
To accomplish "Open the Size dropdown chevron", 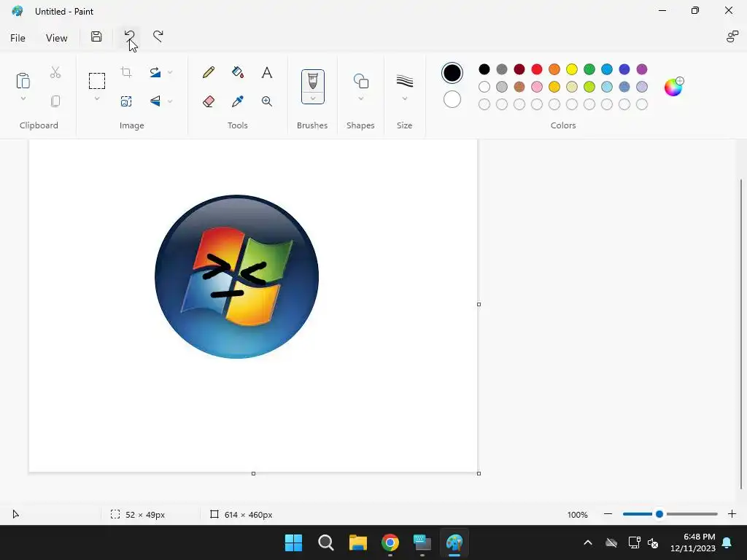I will [404, 98].
